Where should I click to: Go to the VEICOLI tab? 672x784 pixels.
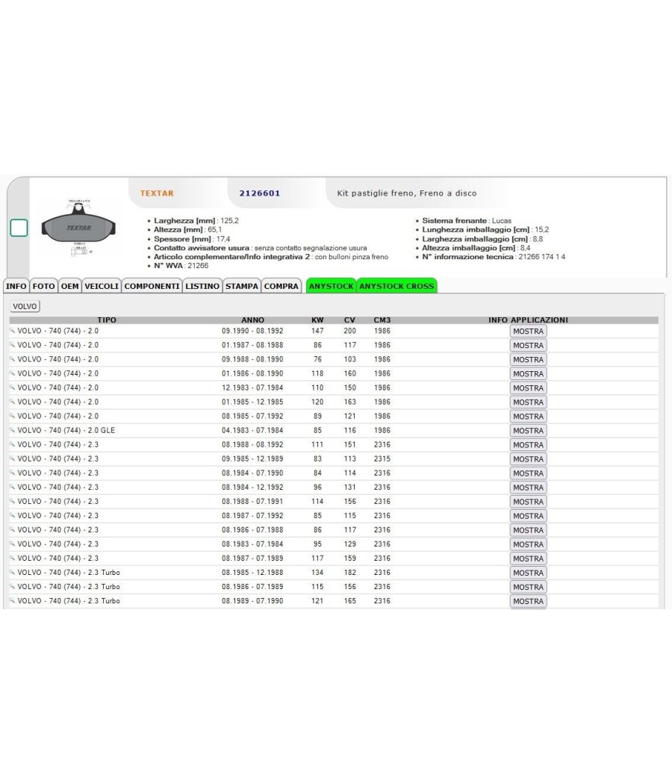[102, 286]
